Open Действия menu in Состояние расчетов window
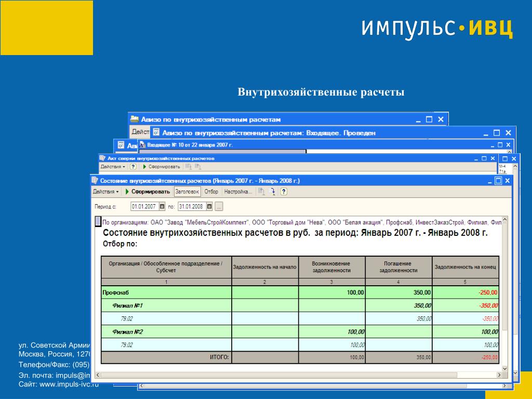 click(x=105, y=192)
